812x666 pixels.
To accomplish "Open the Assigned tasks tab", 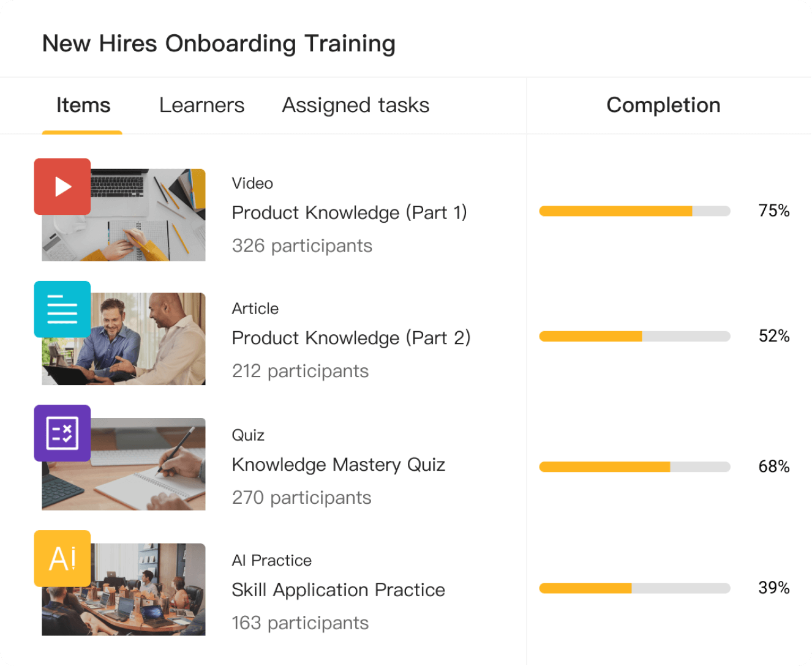I will click(x=355, y=105).
